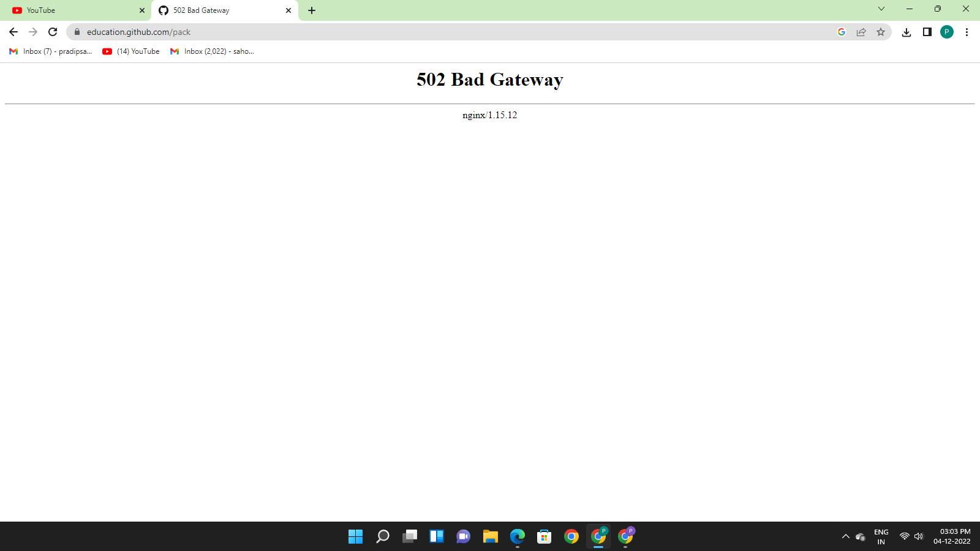Toggle the bookmark star for this page
980x551 pixels.
click(881, 32)
